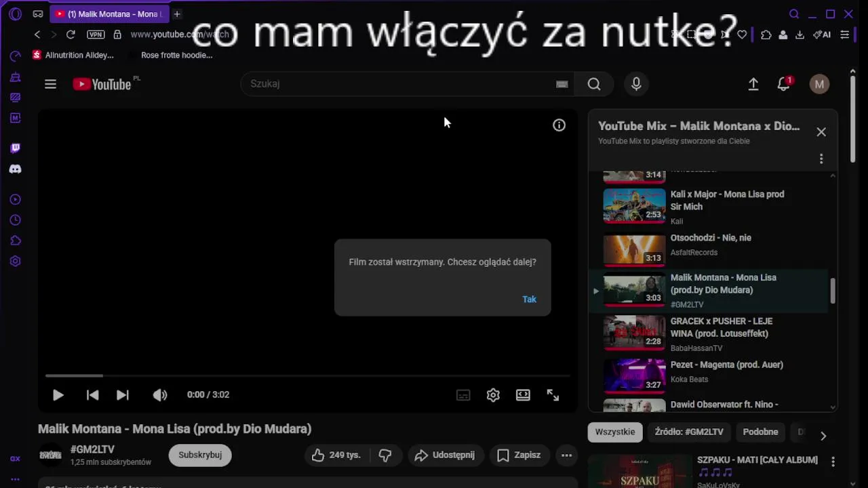Open YouTube guide hamburger menu
This screenshot has width=868, height=488.
pyautogui.click(x=50, y=84)
